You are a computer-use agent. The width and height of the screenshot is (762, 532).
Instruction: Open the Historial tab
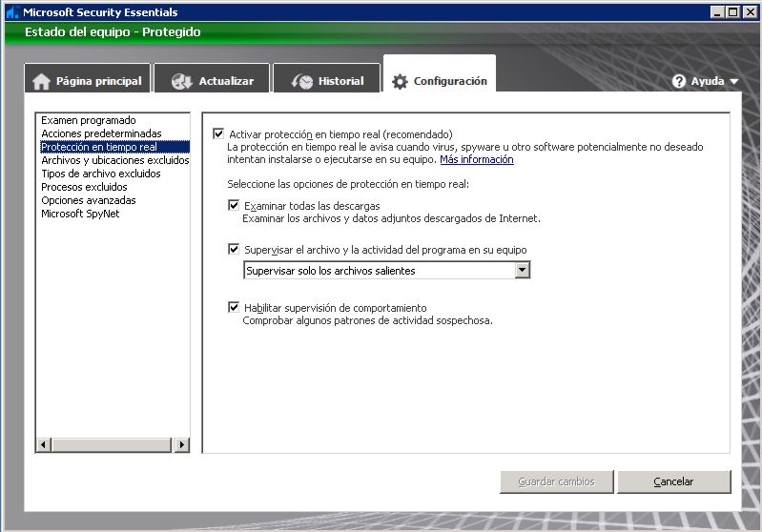coord(326,80)
